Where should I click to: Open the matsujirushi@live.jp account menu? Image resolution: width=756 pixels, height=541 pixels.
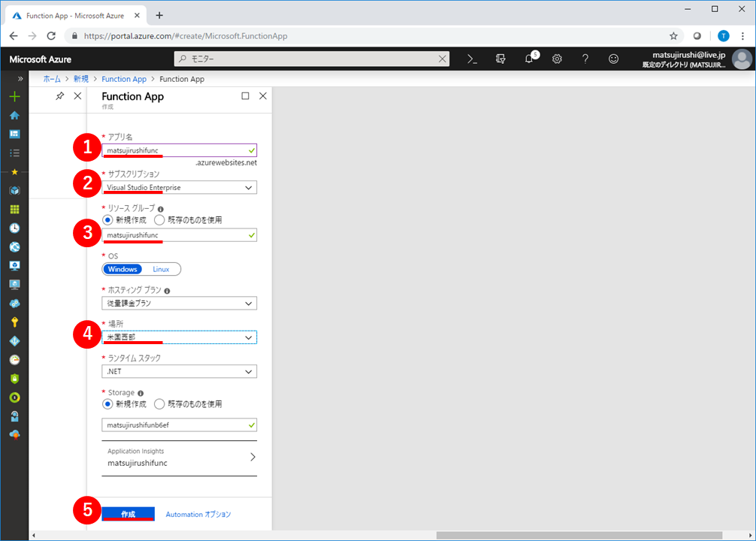696,59
